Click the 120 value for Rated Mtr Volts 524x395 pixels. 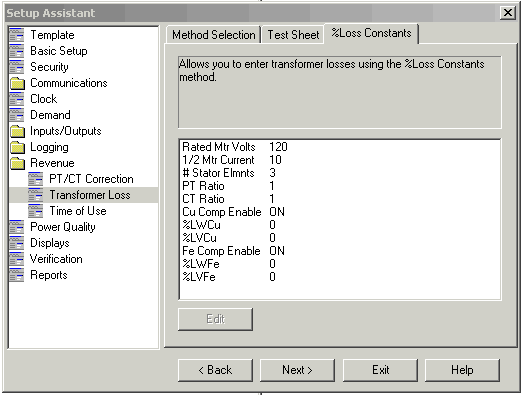[278, 147]
